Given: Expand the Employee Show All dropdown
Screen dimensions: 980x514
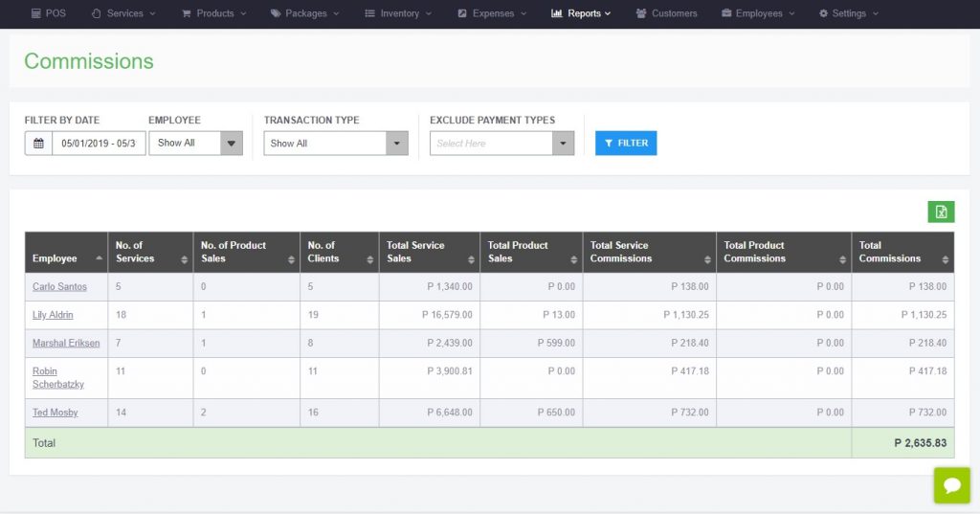Looking at the screenshot, I should (x=195, y=144).
